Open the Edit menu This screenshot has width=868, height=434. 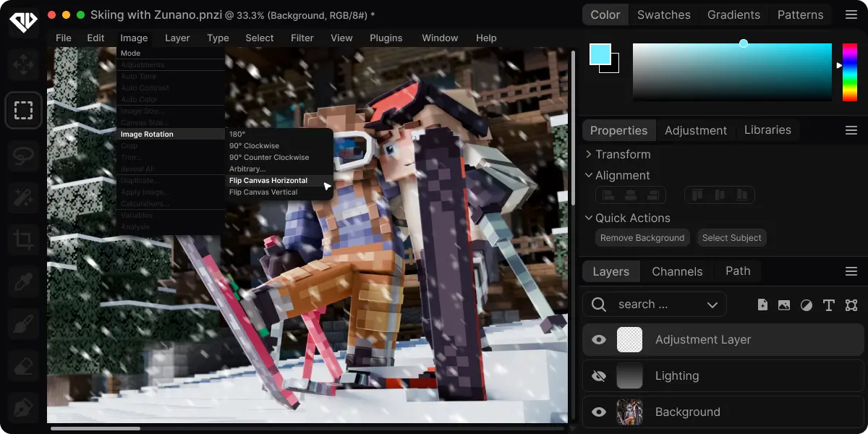click(95, 38)
